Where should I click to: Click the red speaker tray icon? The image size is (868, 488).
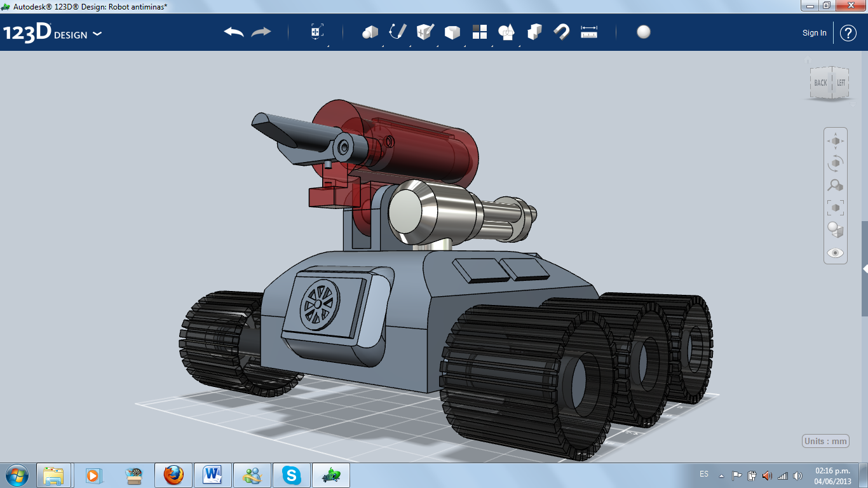pyautogui.click(x=767, y=475)
